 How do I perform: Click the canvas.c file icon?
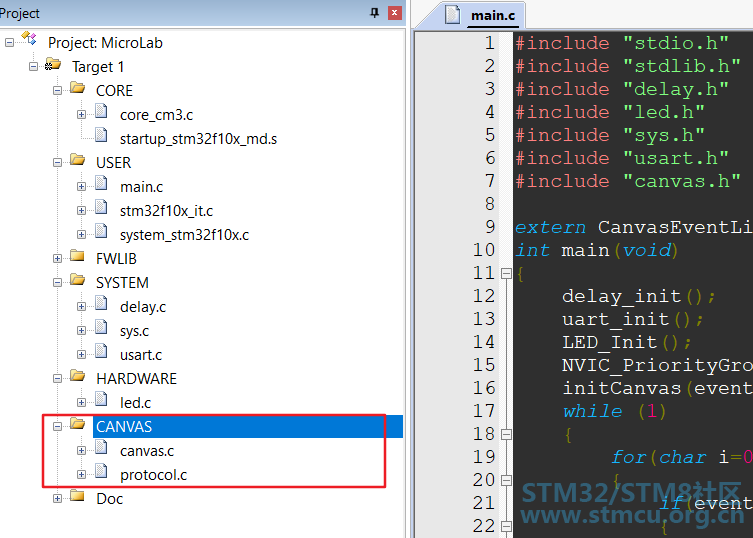(x=101, y=448)
